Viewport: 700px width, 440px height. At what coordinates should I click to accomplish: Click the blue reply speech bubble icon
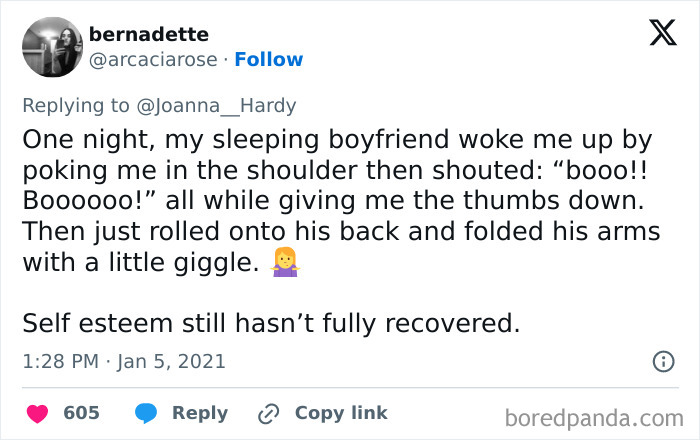[145, 413]
